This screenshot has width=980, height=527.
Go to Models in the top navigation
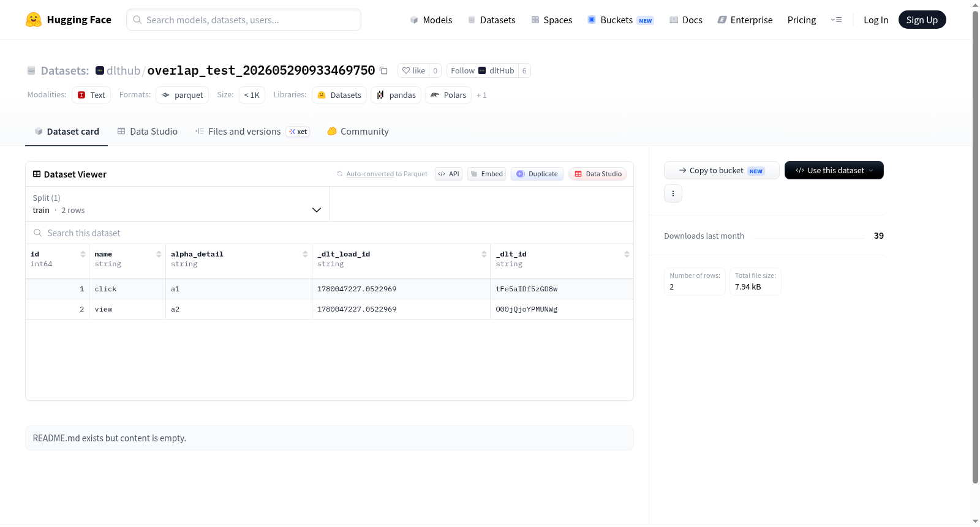click(431, 20)
